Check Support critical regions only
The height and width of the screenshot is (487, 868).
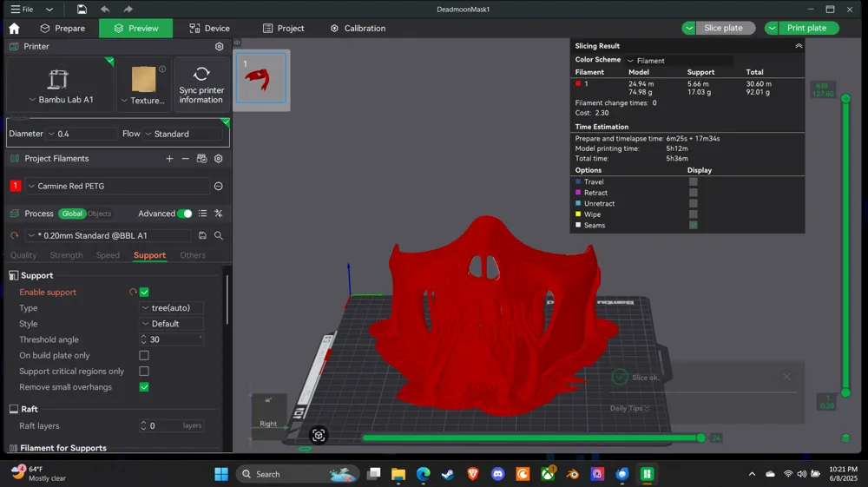pyautogui.click(x=144, y=372)
